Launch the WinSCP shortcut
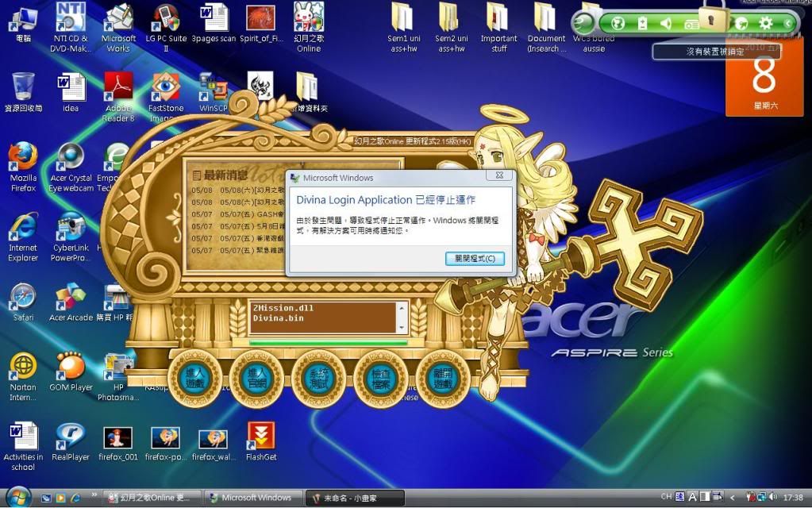Viewport: 812px width, 508px height. point(213,91)
